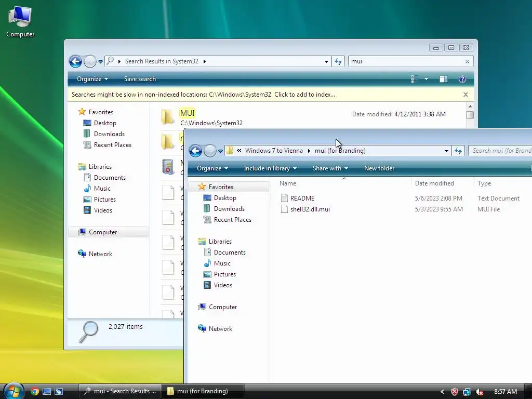
Task: Open Include in library menu
Action: (x=270, y=168)
